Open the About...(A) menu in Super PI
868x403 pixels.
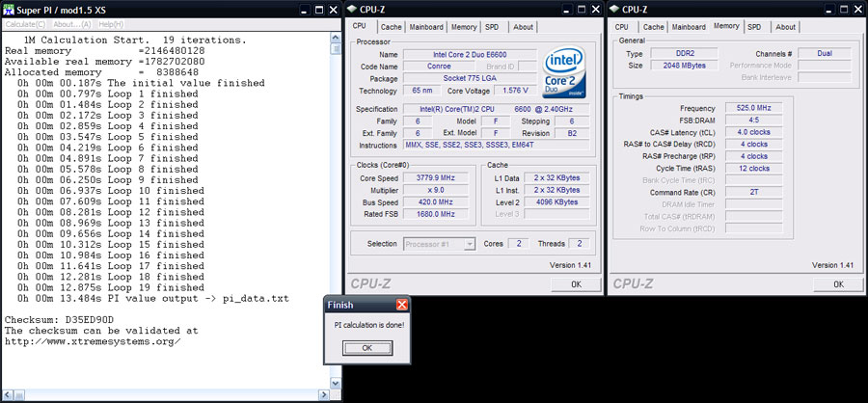(x=72, y=24)
